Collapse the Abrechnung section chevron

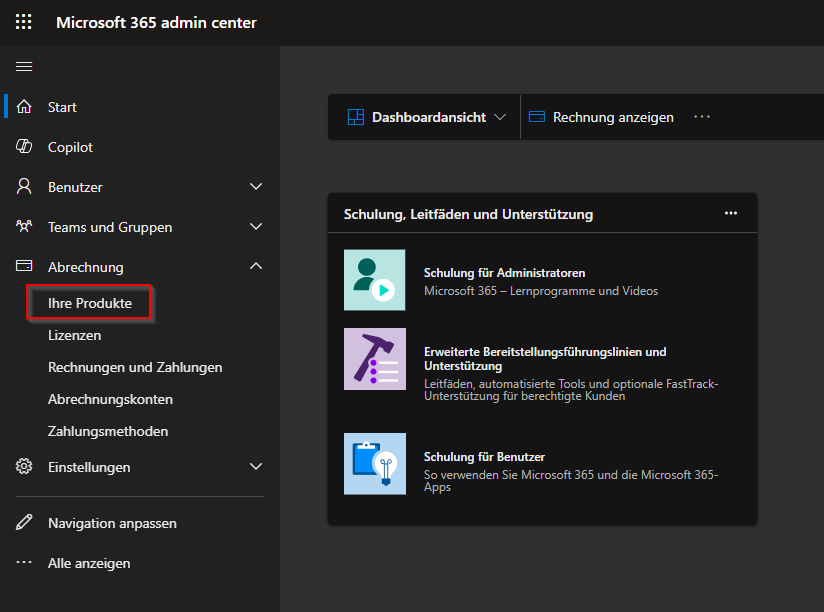[256, 266]
